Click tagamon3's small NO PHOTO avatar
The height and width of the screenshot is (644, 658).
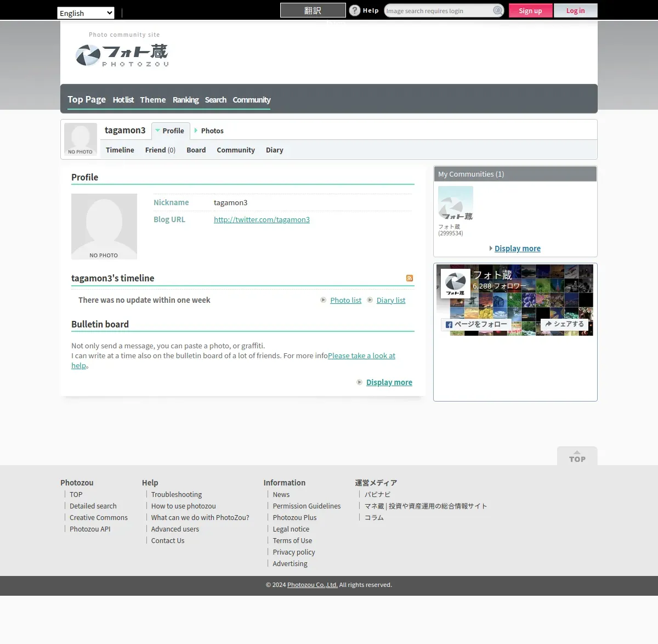coord(81,139)
